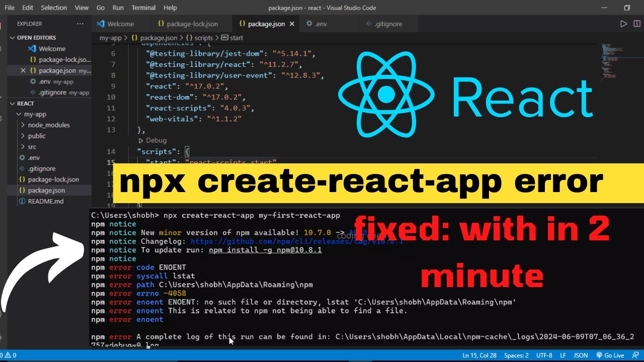Click gear icon beside .env in Open Editors
Image resolution: width=644 pixels, height=362 pixels.
(x=33, y=81)
